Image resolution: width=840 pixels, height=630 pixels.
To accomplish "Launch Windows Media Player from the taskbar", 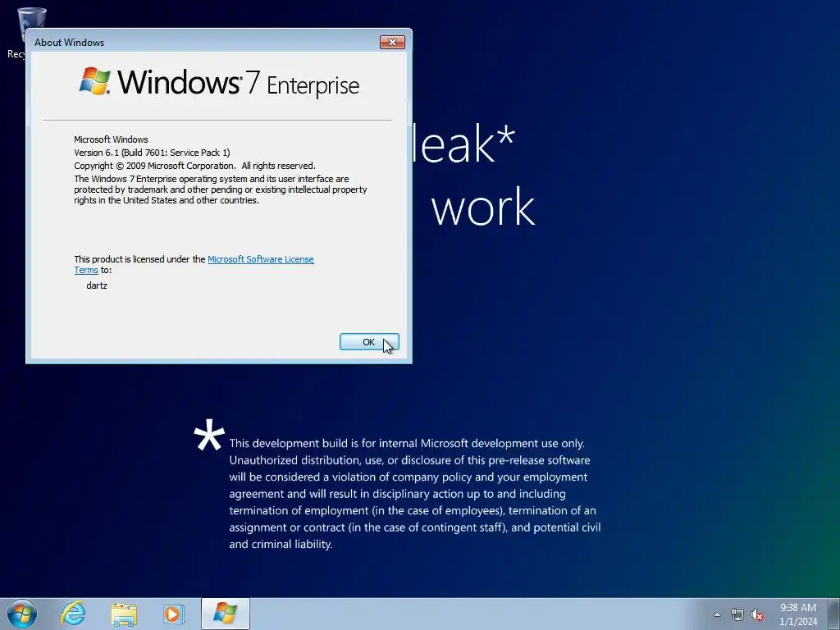I will tap(174, 614).
